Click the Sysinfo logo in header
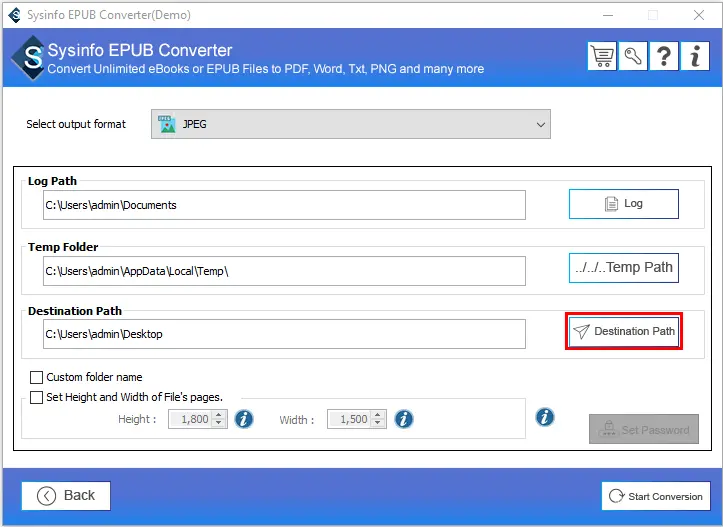This screenshot has height=527, width=723. (32, 58)
